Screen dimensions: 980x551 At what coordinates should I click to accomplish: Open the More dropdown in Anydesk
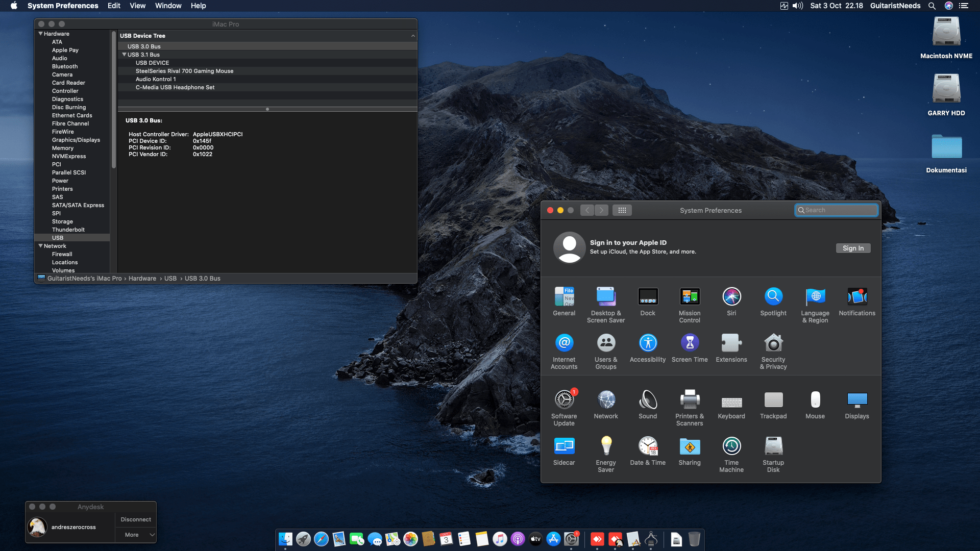(x=136, y=535)
